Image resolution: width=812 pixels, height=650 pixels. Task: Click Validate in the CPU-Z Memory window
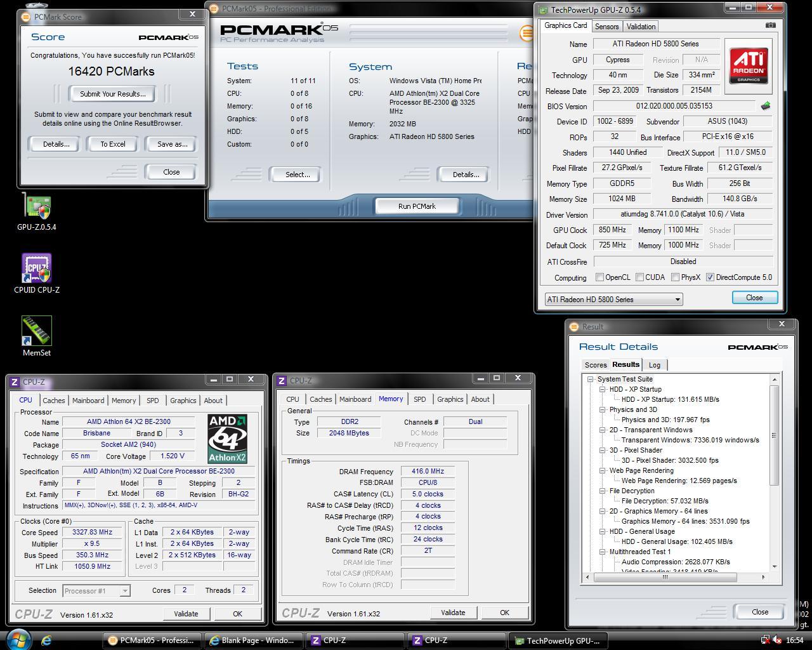[453, 613]
